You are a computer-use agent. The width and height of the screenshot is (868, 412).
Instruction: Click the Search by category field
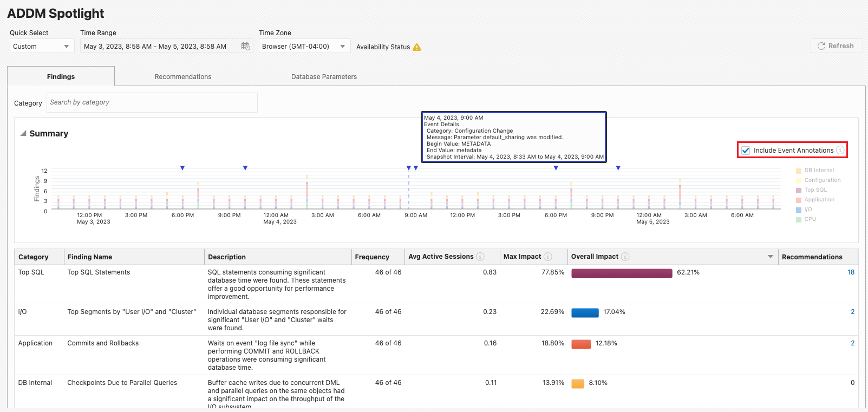pyautogui.click(x=152, y=102)
